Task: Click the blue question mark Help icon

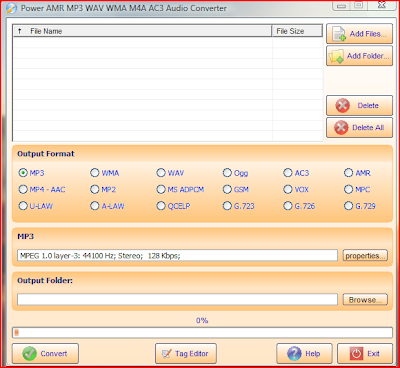Action: click(294, 354)
